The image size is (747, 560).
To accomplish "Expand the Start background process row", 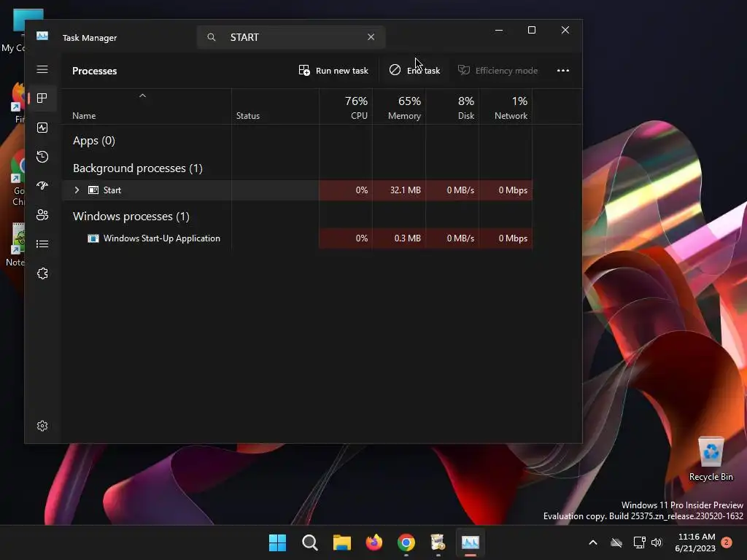I will (77, 190).
